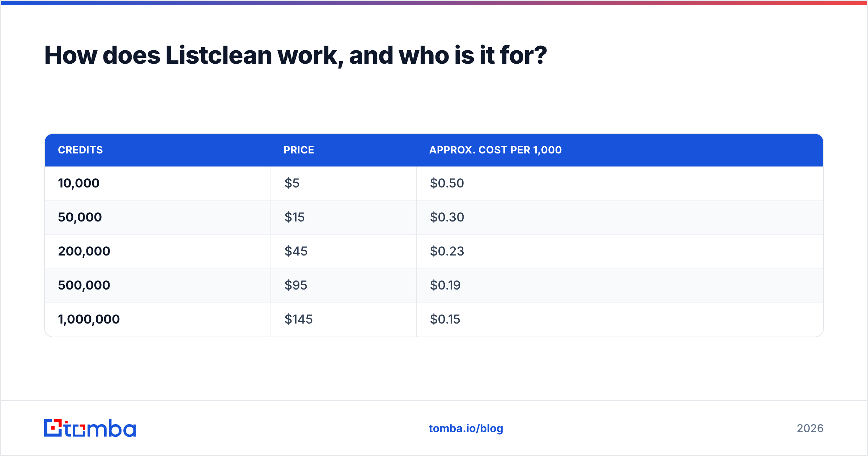Click the tomba logo
The height and width of the screenshot is (456, 868).
pos(90,428)
